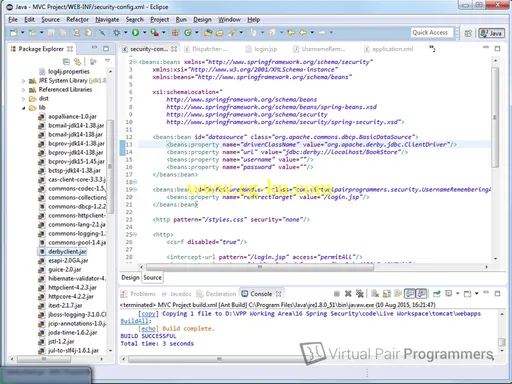Toggle Show Console When Standard Error Changes
This screenshot has height=384, width=512.
point(421,294)
